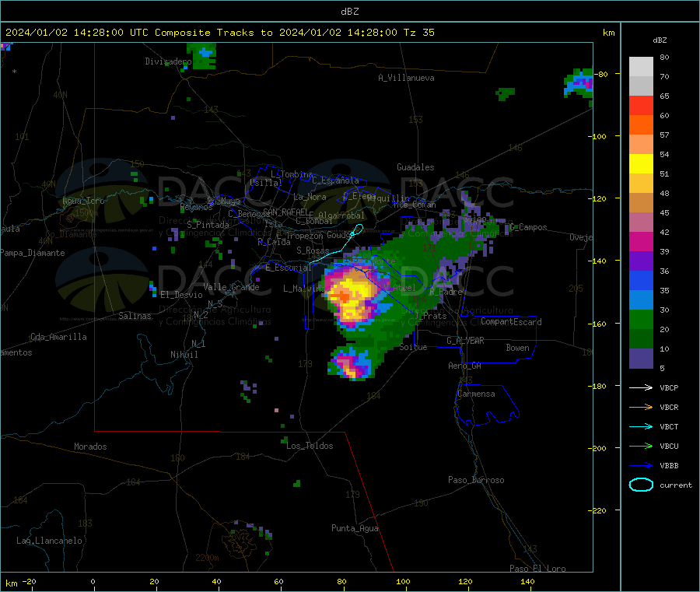Click the Los_Toldos label

point(310,446)
